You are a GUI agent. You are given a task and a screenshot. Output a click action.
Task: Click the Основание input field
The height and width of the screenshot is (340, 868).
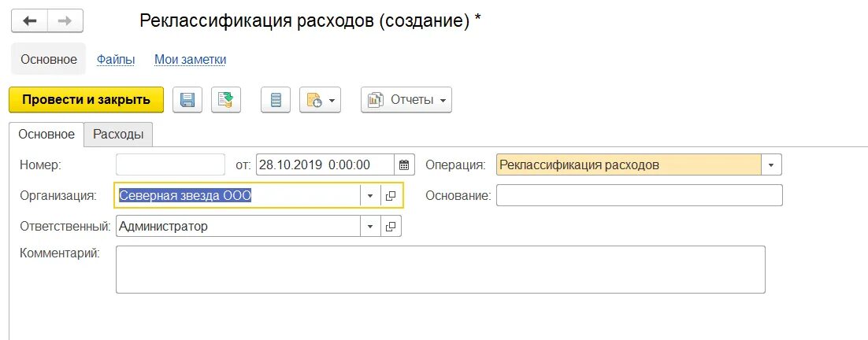coord(640,195)
